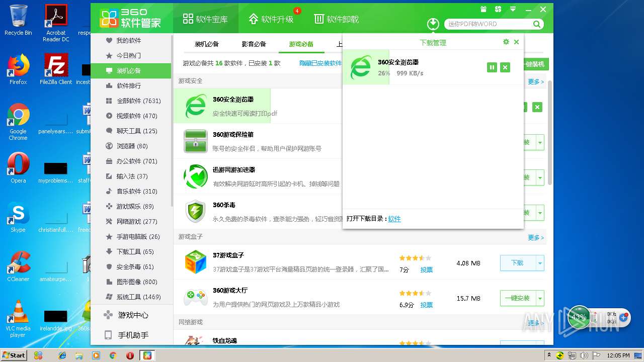This screenshot has height=362, width=644.
Task: Open 聊天工具 (125) category
Action: click(131, 131)
